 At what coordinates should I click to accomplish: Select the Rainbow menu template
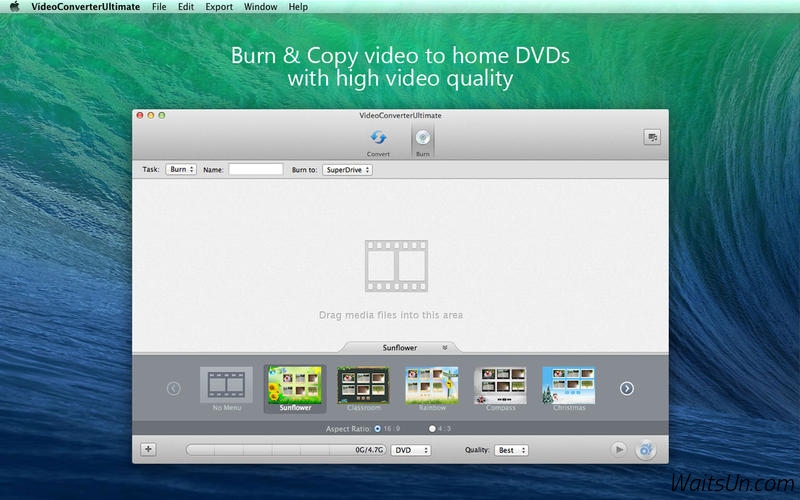pos(432,389)
